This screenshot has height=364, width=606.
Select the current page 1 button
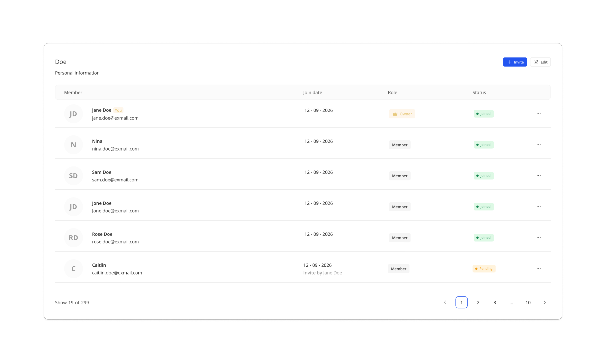[x=461, y=302]
